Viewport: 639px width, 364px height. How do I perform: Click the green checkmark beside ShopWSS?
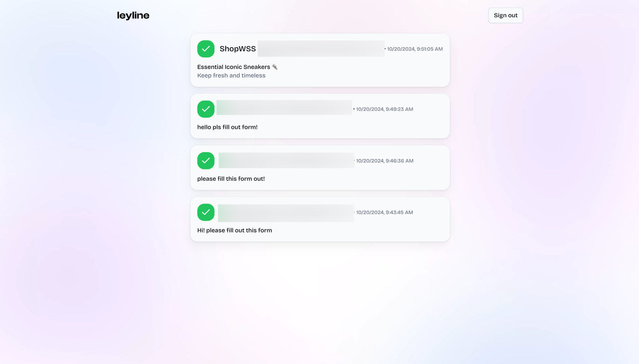(206, 49)
